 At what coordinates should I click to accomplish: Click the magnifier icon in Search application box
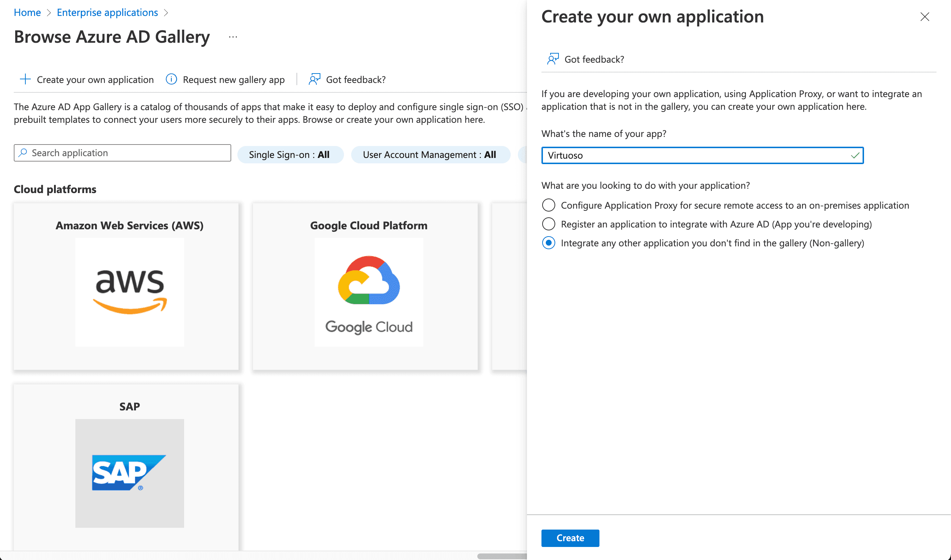coord(23,153)
